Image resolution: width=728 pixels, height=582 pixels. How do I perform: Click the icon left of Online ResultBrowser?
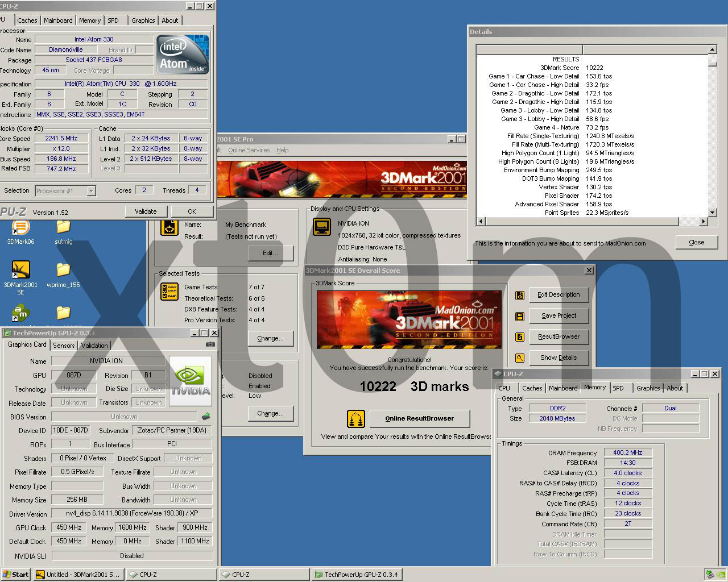tap(355, 419)
